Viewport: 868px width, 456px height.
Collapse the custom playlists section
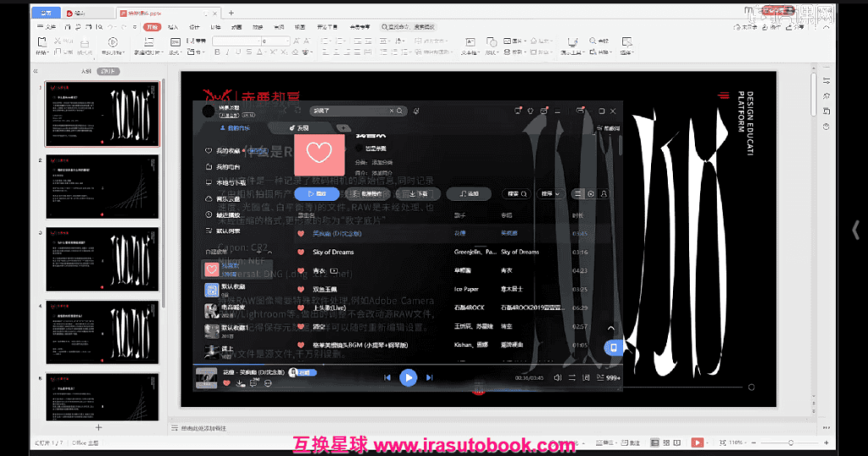point(269,252)
